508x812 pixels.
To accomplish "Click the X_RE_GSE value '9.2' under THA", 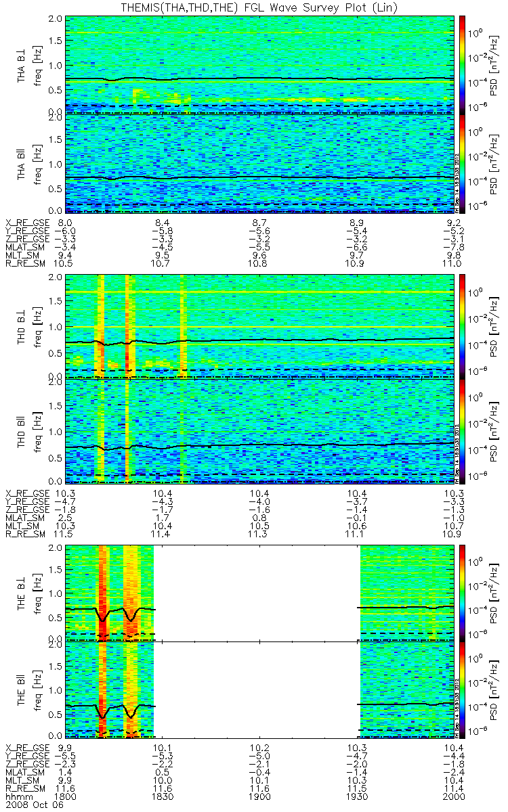I will [453, 222].
